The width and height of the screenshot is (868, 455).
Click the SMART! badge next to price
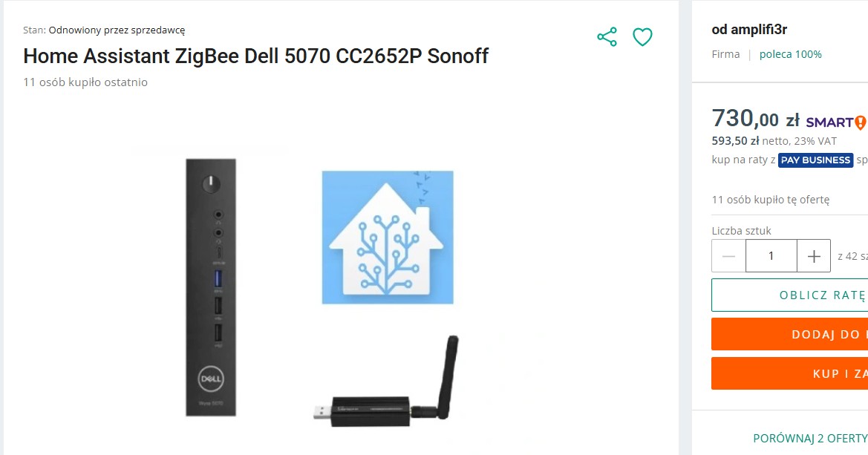836,122
